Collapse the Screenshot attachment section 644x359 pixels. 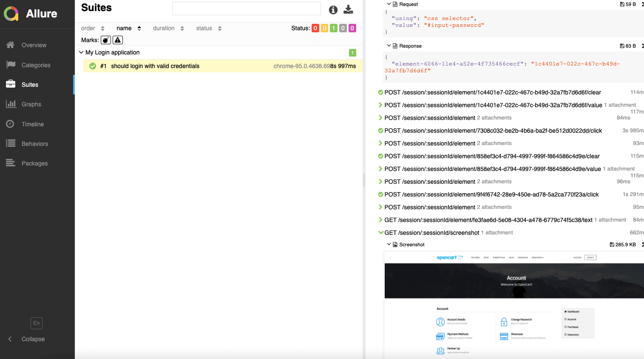pyautogui.click(x=389, y=245)
